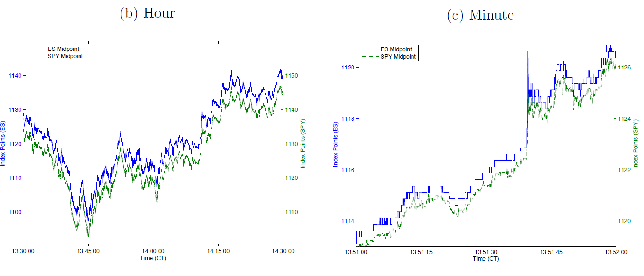Select the 13:51:30 time tick label
The height and width of the screenshot is (276, 644).
[486, 251]
